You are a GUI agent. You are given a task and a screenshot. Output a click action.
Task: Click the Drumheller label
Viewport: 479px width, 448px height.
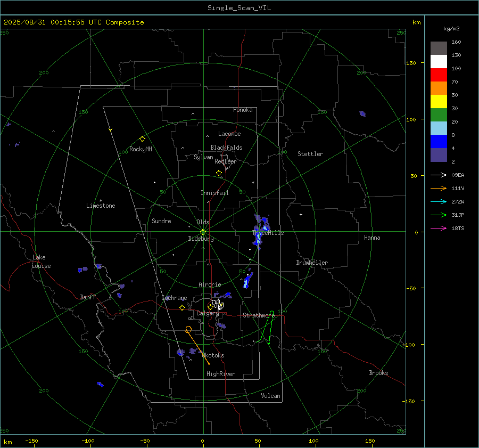(x=312, y=263)
